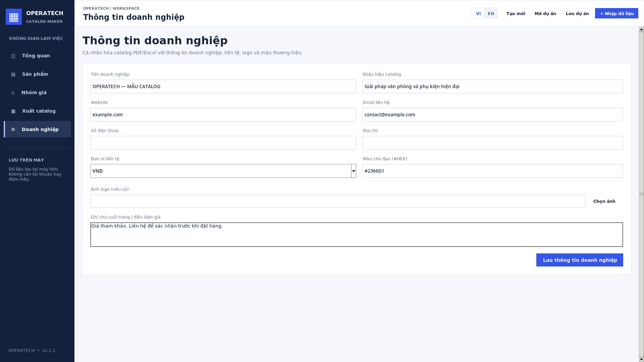Screen dimensions: 644x362
Task: Switch language to EN
Action: tap(491, 13)
